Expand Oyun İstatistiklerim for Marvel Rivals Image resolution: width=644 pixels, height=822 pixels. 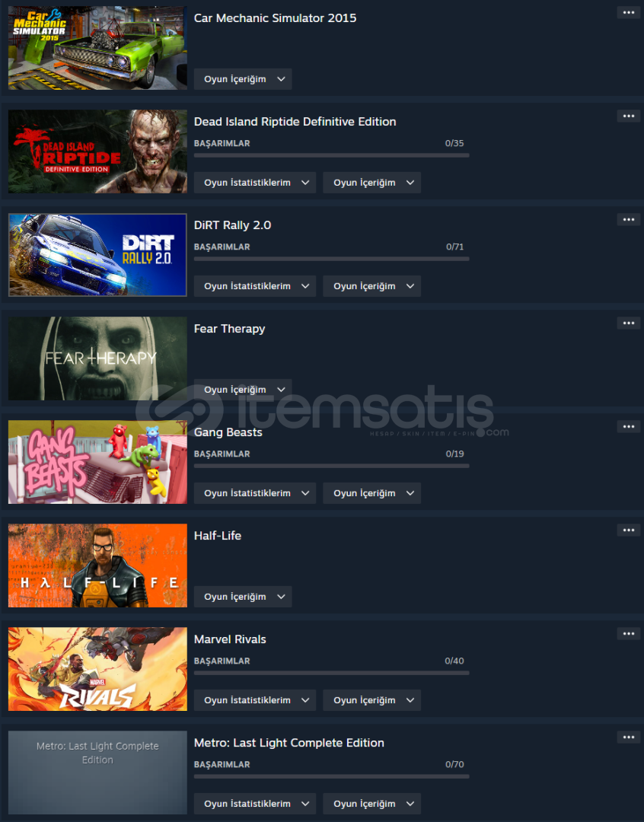(255, 700)
